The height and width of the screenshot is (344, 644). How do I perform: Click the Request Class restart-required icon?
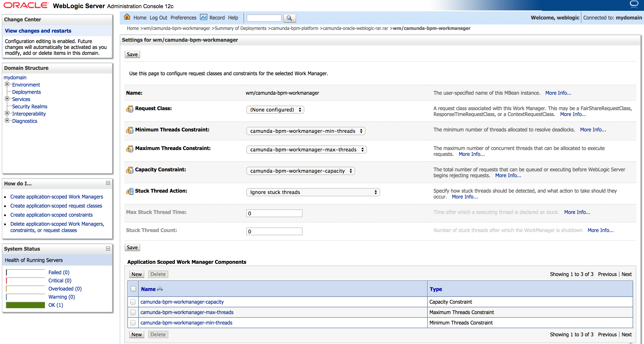tap(129, 109)
